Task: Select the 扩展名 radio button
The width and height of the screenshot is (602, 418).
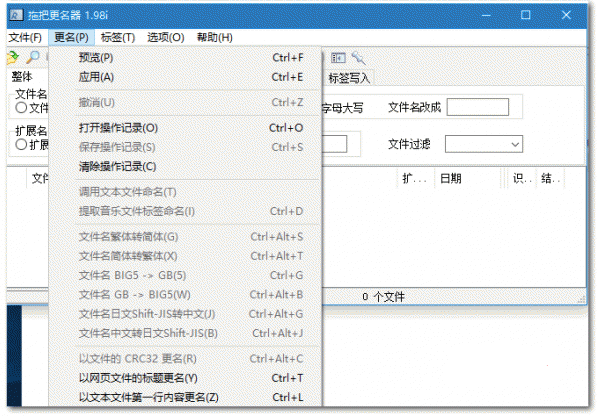Action: tap(21, 145)
